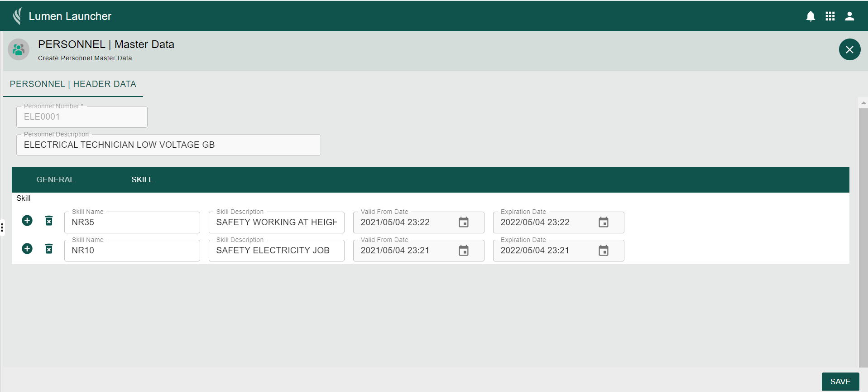Edit the Skill Name field NR10
The image size is (868, 392).
click(x=132, y=251)
